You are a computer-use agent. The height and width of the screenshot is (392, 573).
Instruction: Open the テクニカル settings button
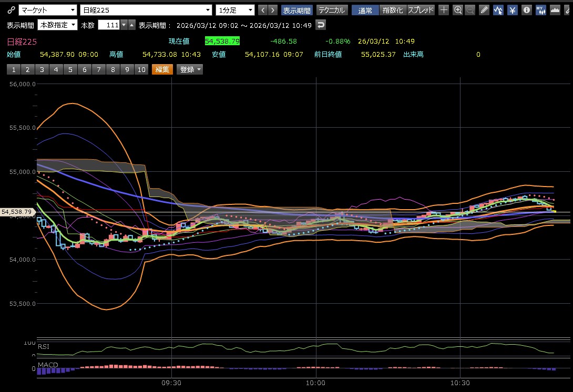pos(332,10)
